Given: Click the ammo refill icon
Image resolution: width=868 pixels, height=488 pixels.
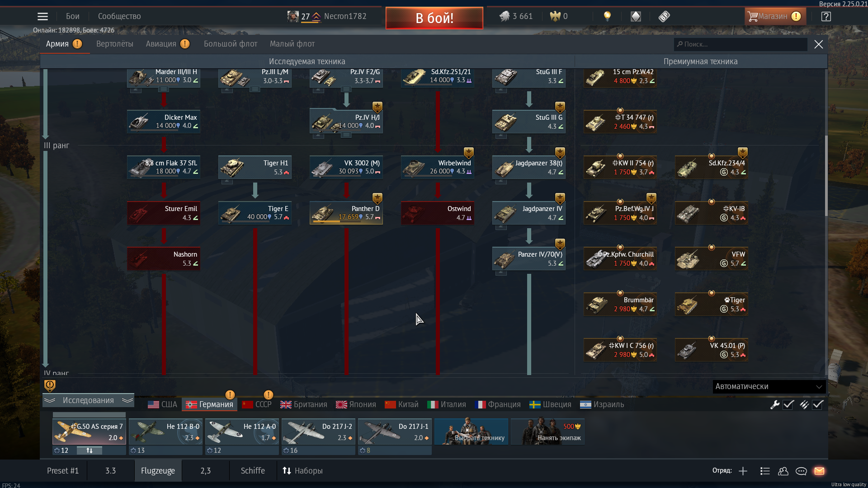Looking at the screenshot, I should [804, 404].
